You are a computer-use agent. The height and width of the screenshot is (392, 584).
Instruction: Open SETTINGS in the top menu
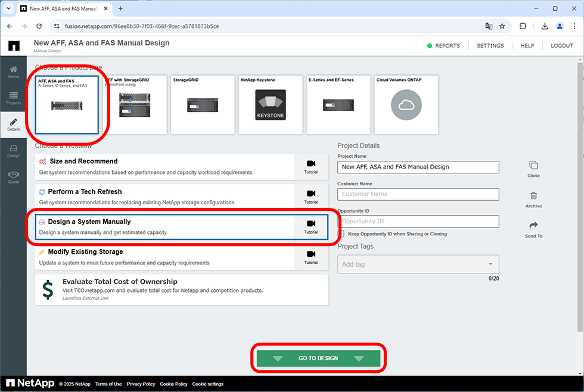point(490,45)
